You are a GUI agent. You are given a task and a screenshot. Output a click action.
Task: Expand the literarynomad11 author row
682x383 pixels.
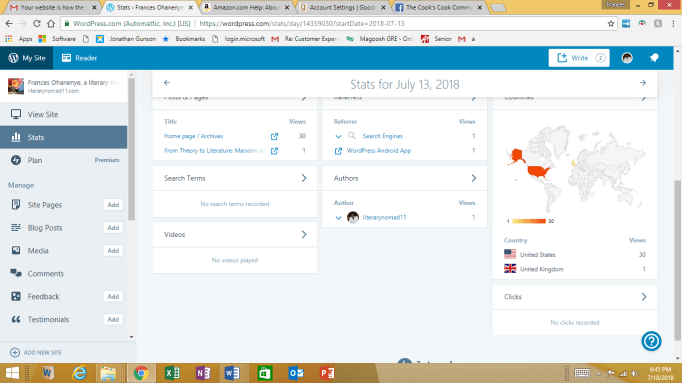point(338,217)
